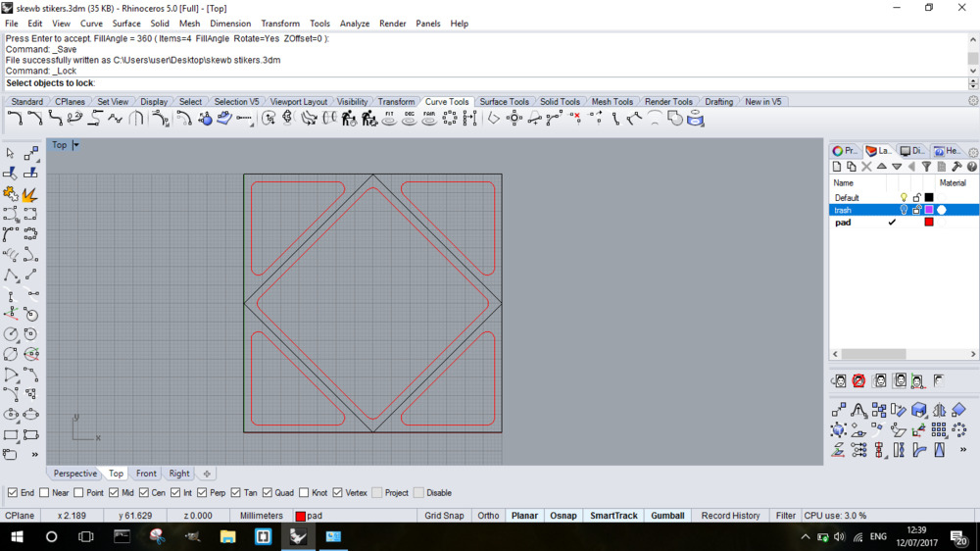Toggle Ortho mode in status bar
980x551 pixels.
(488, 516)
